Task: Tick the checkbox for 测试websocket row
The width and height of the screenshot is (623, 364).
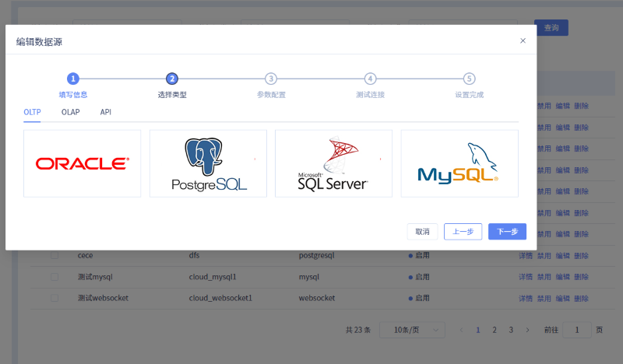Action: click(x=55, y=298)
